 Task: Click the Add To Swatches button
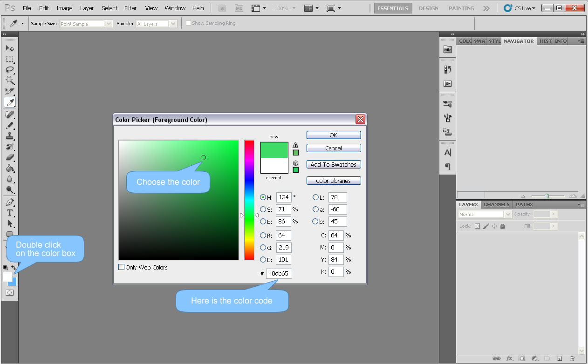point(334,164)
